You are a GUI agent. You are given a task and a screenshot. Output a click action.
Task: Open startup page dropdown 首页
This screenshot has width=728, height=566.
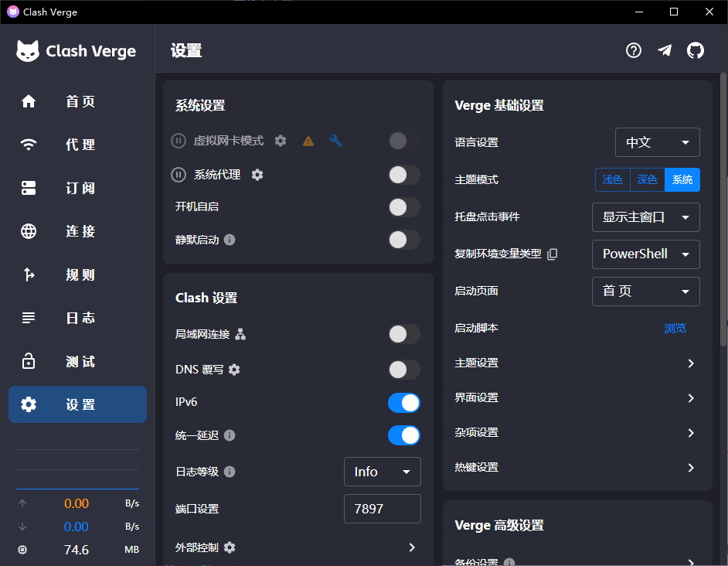click(646, 292)
